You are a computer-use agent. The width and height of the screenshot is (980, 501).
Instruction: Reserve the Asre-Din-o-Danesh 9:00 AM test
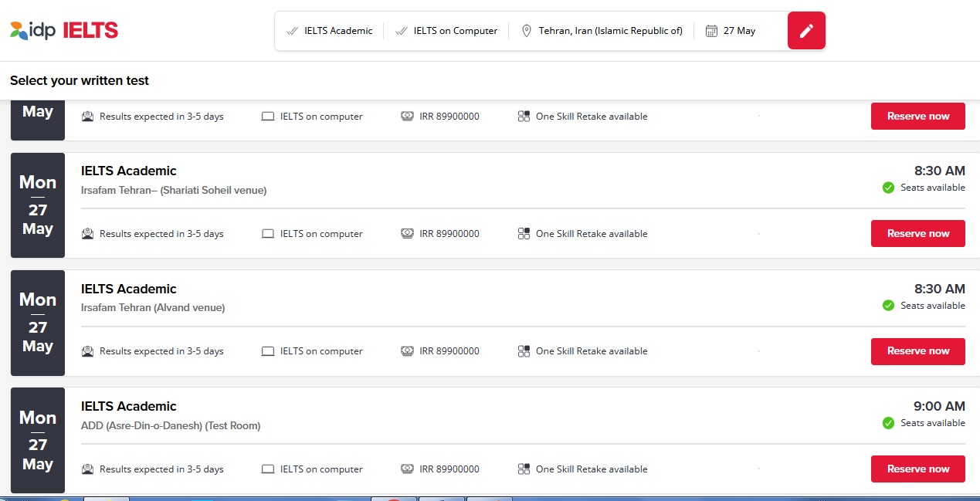click(x=918, y=469)
